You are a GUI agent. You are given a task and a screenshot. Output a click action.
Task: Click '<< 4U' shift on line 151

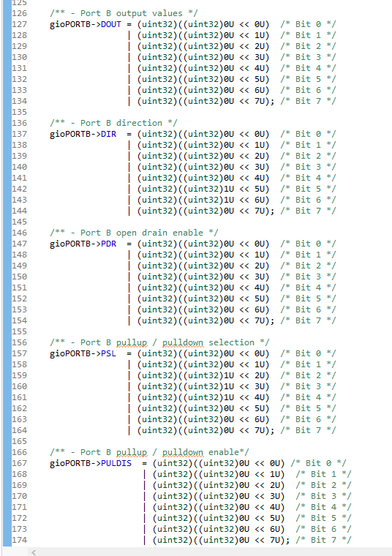click(252, 288)
